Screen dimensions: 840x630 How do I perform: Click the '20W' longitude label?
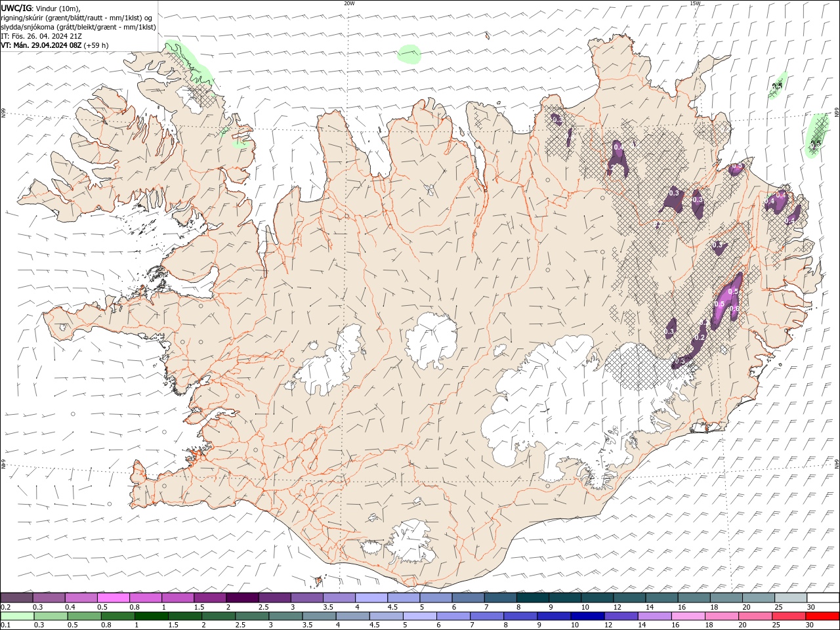pyautogui.click(x=349, y=3)
